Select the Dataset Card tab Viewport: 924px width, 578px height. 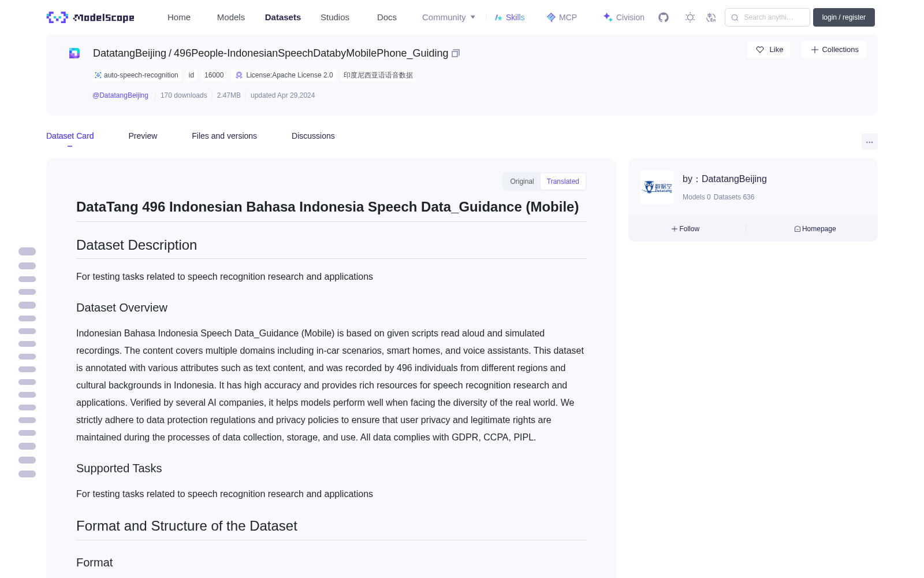click(x=70, y=136)
